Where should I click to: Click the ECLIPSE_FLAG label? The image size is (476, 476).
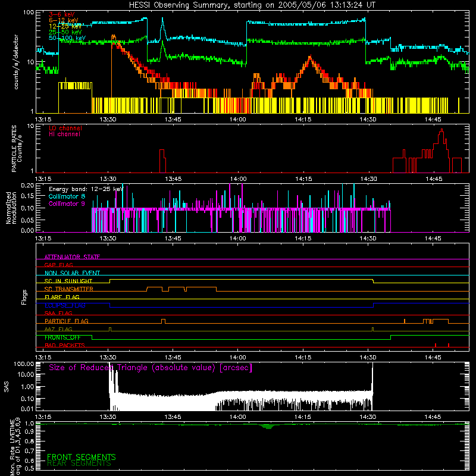[65, 305]
